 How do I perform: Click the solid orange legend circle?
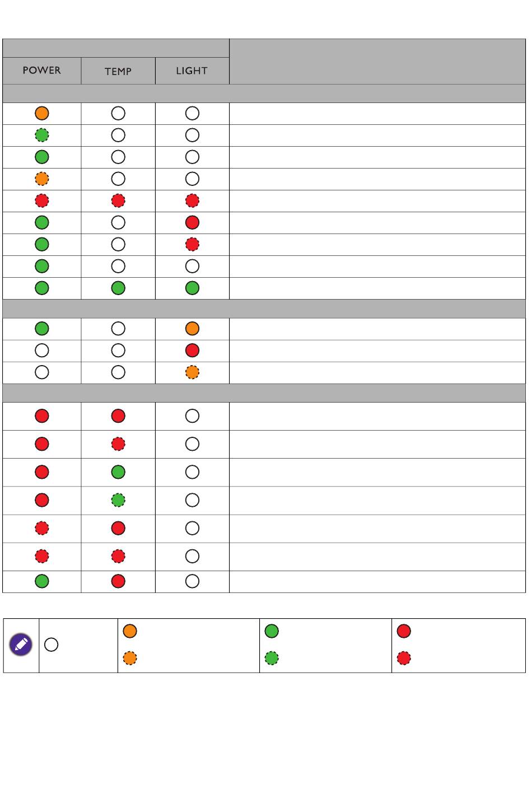(x=130, y=631)
